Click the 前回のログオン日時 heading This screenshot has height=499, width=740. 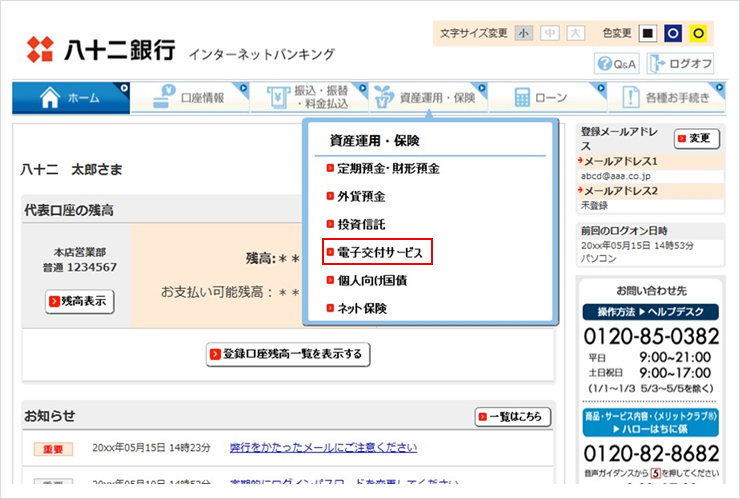click(x=624, y=231)
